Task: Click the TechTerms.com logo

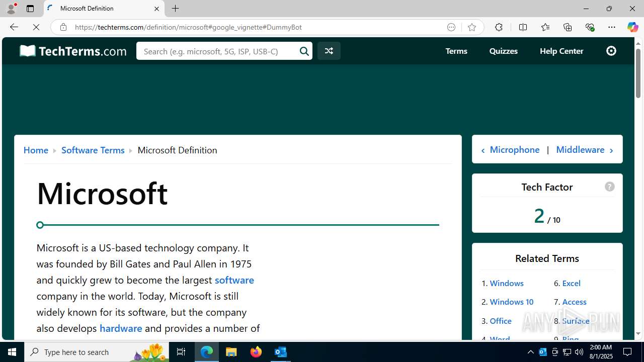Action: (x=73, y=51)
